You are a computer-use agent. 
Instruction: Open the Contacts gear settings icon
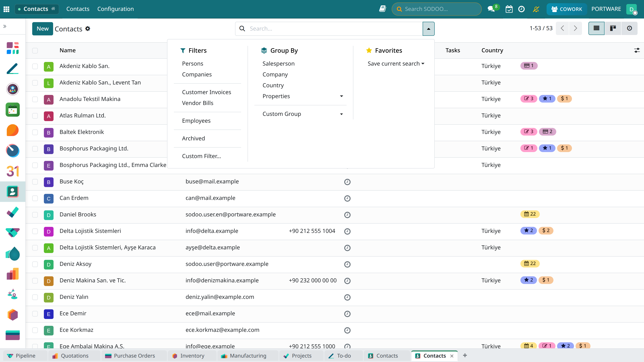88,29
